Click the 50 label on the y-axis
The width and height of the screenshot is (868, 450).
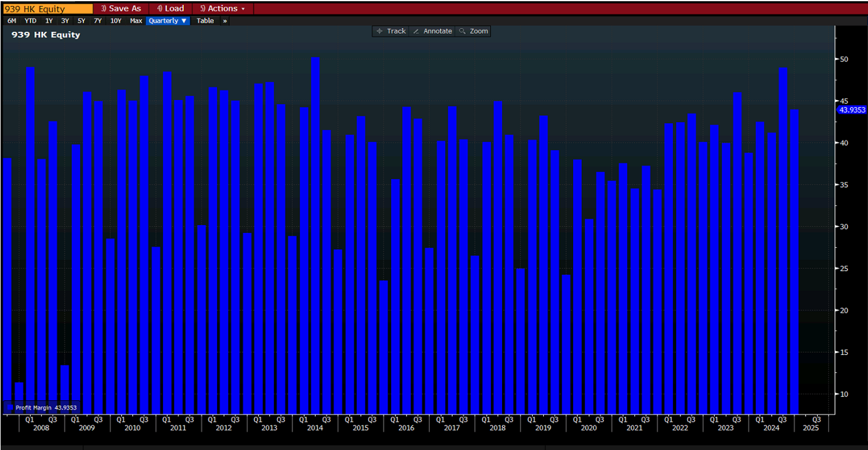point(844,59)
